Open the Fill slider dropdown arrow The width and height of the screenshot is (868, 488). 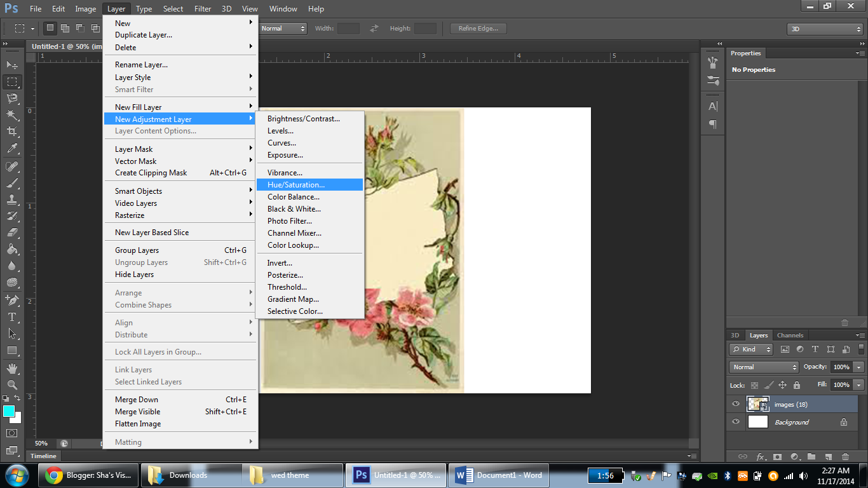coord(859,385)
